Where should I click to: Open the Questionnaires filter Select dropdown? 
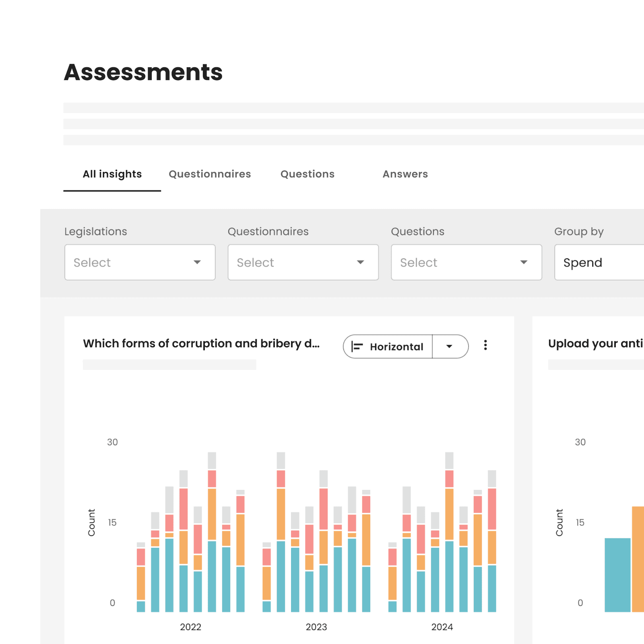[303, 262]
